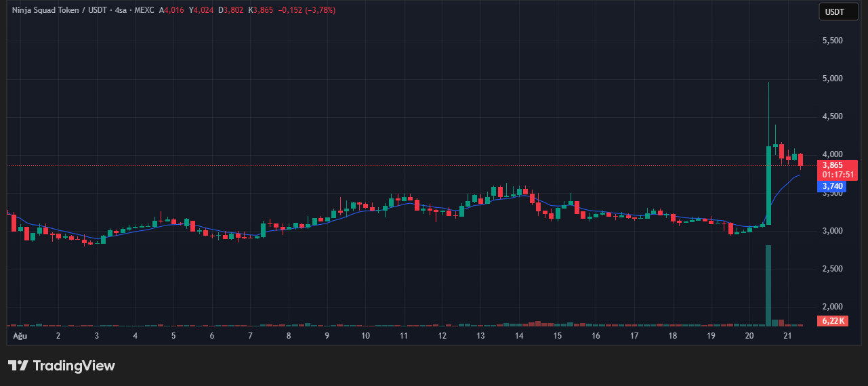Click the large volume bar spike
Viewport: 868px width, 386px height.
[768, 284]
